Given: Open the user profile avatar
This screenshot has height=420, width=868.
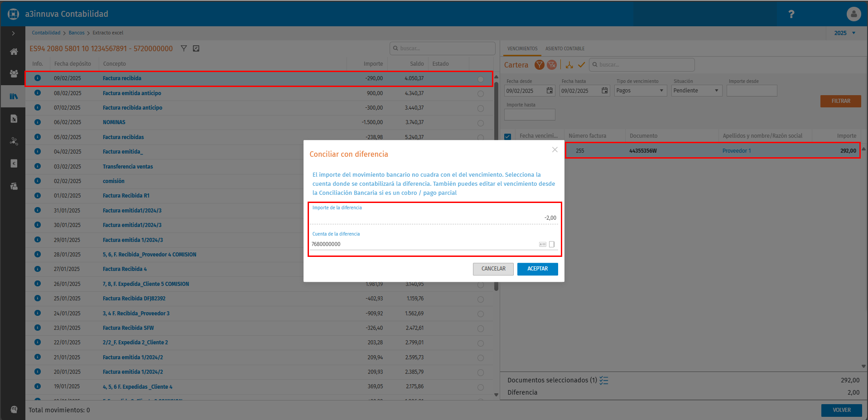Looking at the screenshot, I should tap(854, 14).
